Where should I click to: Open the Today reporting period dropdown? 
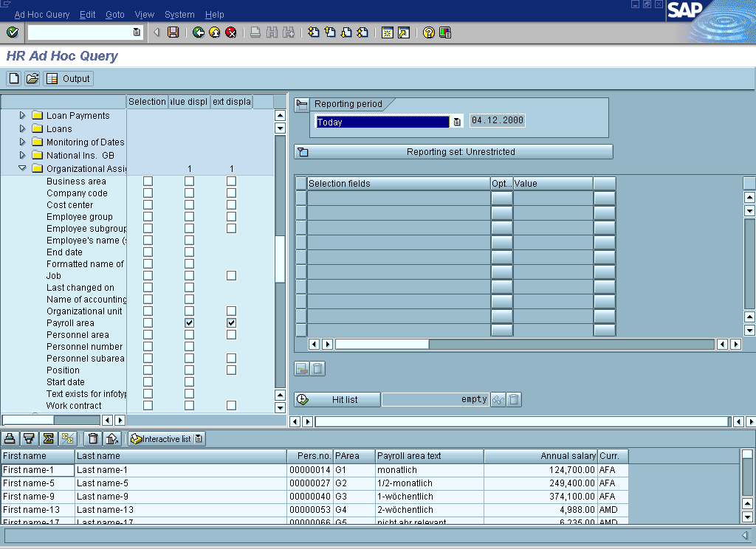click(x=457, y=122)
